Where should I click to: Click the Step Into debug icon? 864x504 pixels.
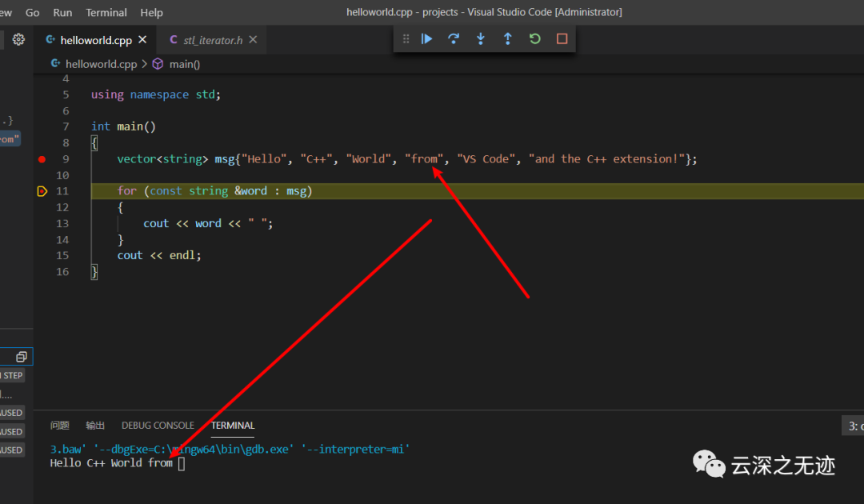click(x=481, y=39)
